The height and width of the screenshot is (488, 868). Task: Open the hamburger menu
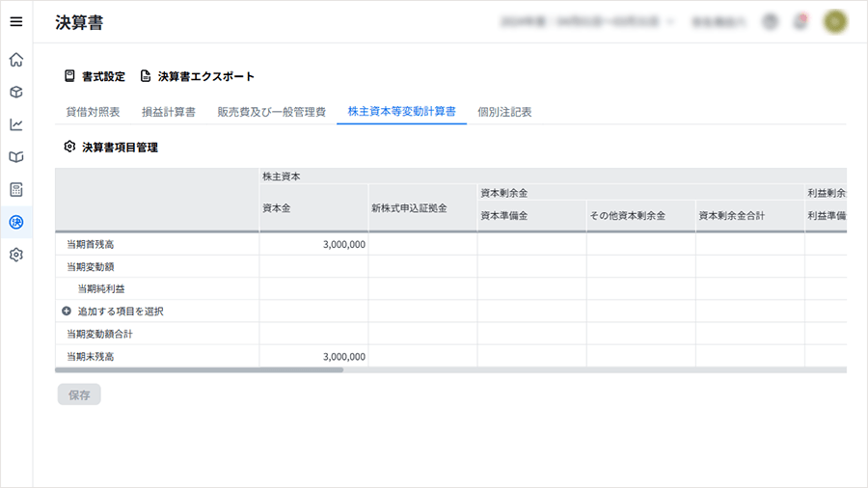click(x=16, y=22)
